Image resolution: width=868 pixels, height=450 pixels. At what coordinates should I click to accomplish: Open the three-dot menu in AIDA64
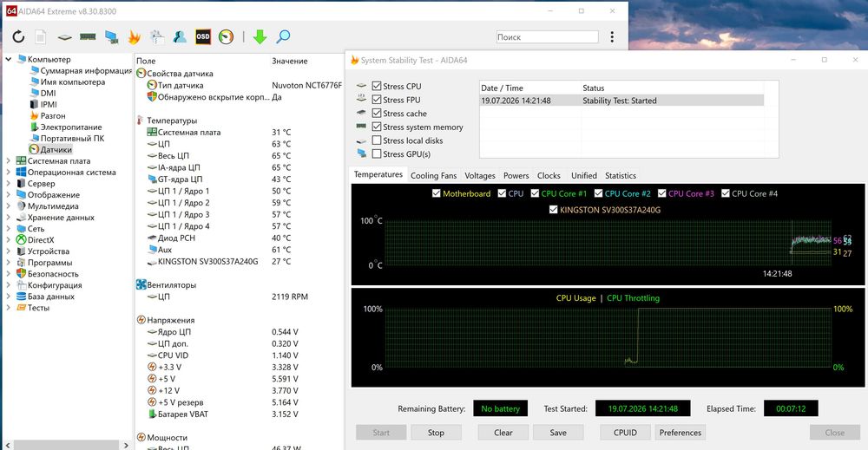pos(612,37)
